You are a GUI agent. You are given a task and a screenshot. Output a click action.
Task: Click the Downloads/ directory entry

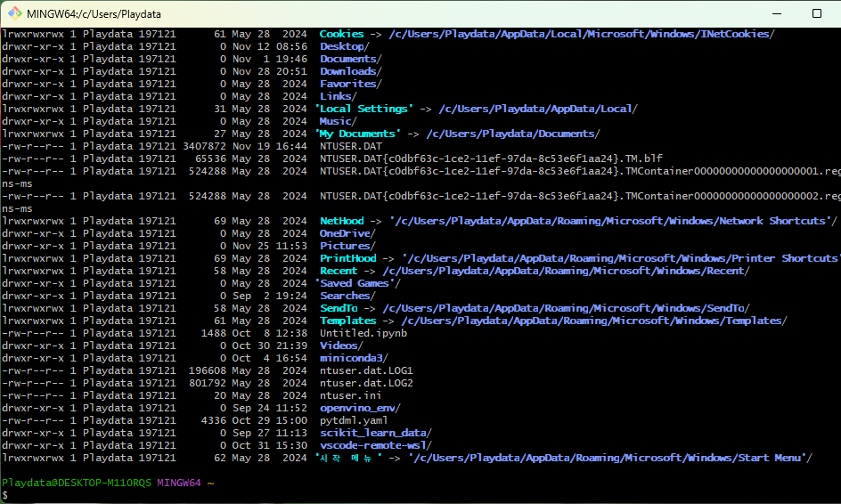(351, 70)
